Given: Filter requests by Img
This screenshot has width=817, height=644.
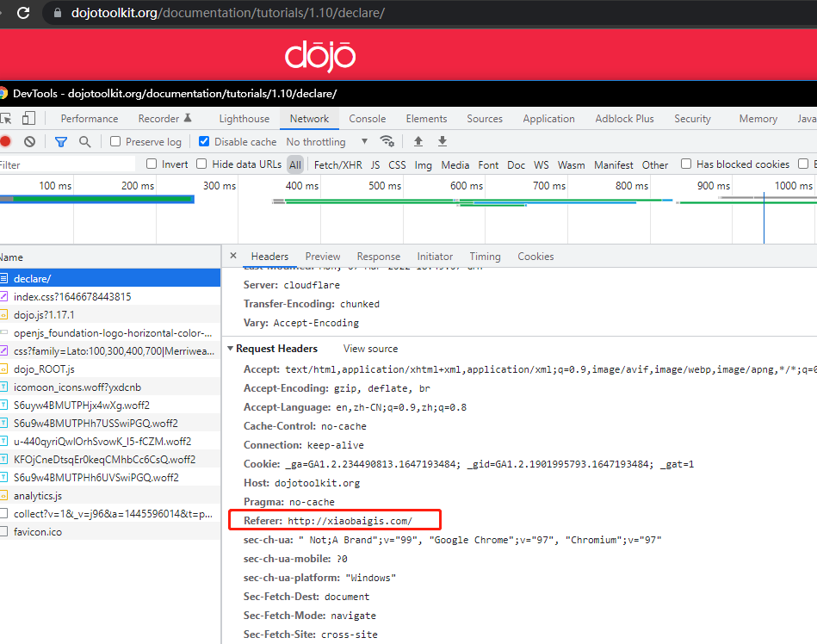Looking at the screenshot, I should click(x=423, y=165).
